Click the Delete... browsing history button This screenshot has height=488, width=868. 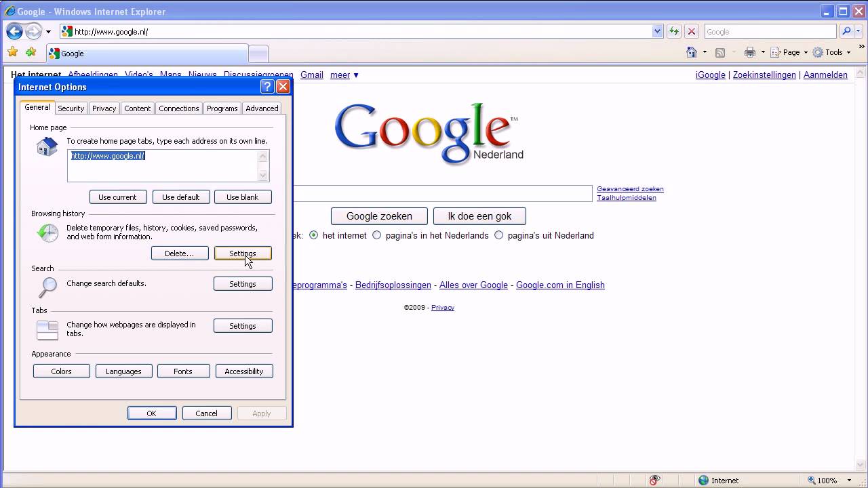(179, 253)
